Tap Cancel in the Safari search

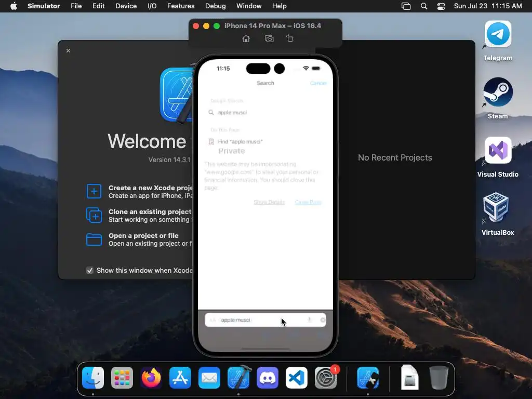(318, 83)
